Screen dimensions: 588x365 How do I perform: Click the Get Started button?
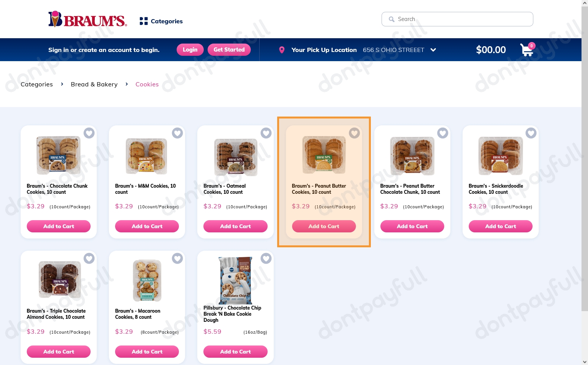229,50
